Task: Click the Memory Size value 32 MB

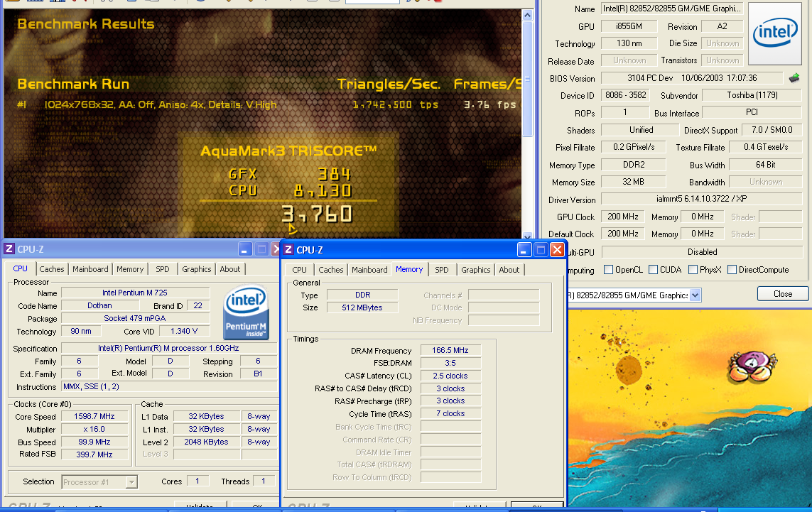Action: coord(634,182)
